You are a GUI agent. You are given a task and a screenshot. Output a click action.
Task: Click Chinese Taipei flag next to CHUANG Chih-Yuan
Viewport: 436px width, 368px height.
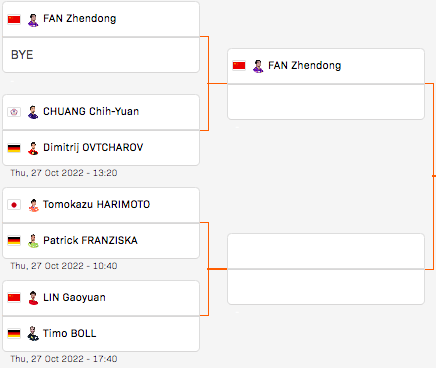[14, 112]
